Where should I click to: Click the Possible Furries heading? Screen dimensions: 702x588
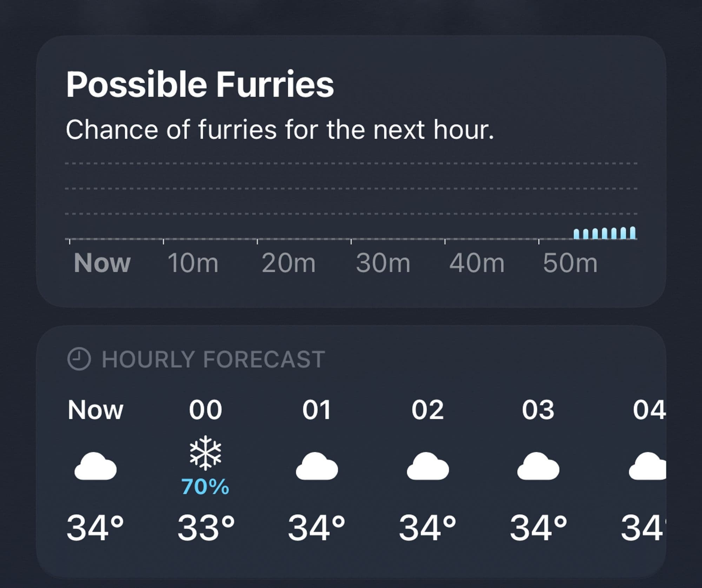[200, 83]
